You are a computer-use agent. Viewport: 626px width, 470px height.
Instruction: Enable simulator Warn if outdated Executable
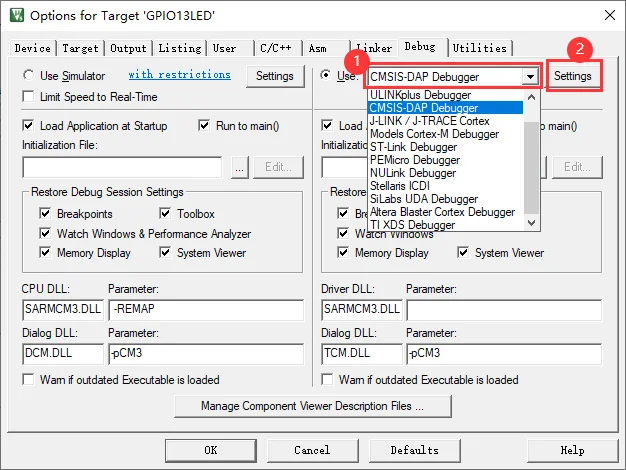click(28, 379)
